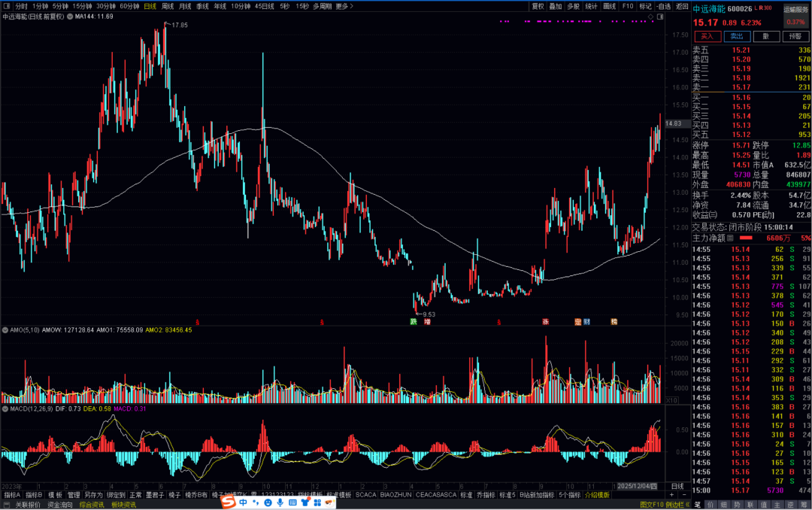Screen dimensions: 812x510
Task: Select the SCACA indicator tab
Action: [365, 495]
